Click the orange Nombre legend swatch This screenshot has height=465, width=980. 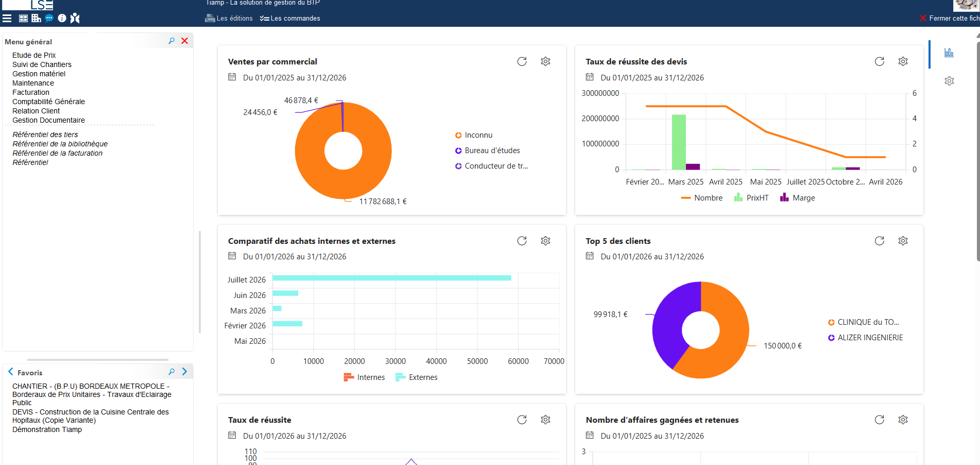tap(685, 198)
